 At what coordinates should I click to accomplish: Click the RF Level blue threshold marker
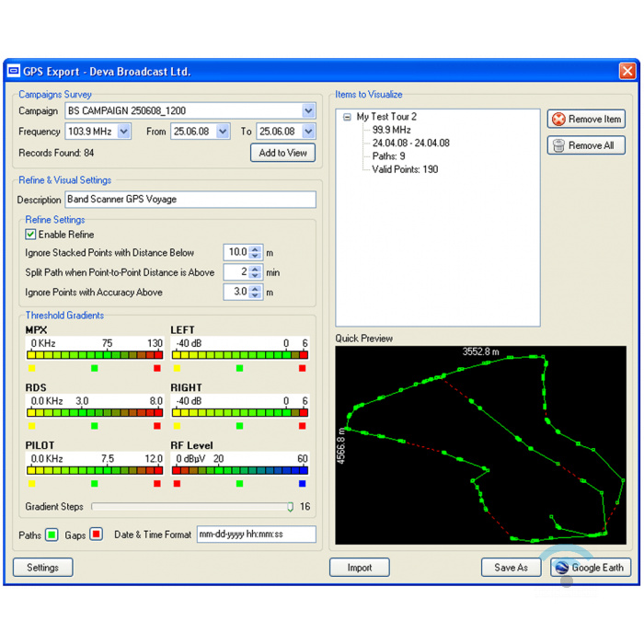[x=302, y=483]
